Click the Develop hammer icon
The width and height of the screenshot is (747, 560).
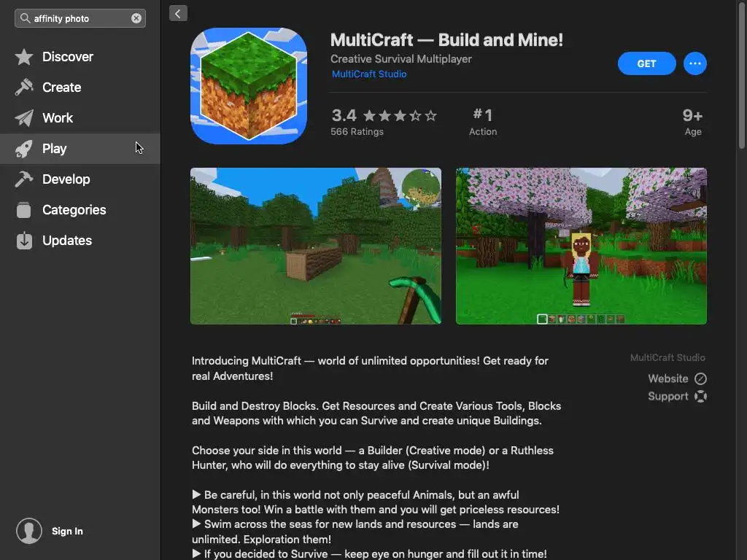pyautogui.click(x=24, y=179)
